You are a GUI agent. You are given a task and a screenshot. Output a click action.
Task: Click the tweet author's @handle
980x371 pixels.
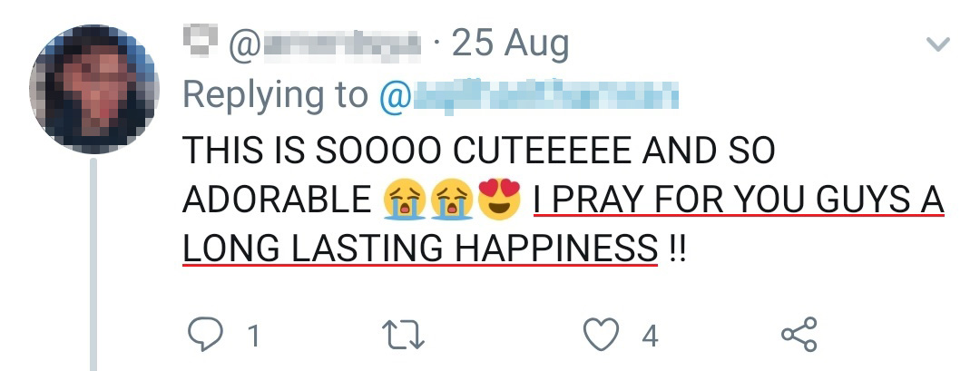click(x=328, y=44)
